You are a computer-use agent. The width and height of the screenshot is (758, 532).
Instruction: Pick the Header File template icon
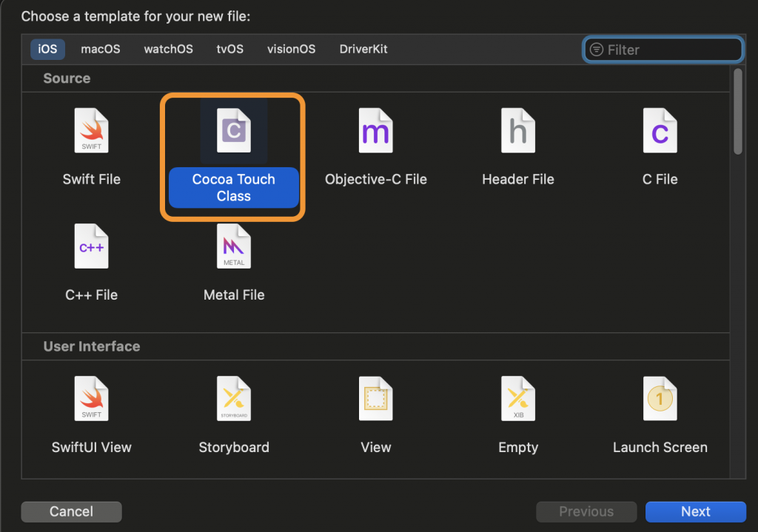tap(517, 130)
